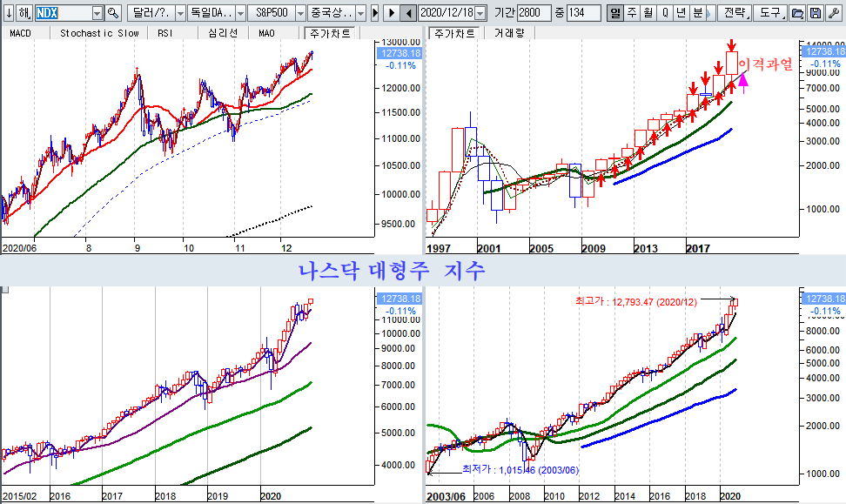
Task: Click the previous-date left triangle icon
Action: [x=408, y=13]
